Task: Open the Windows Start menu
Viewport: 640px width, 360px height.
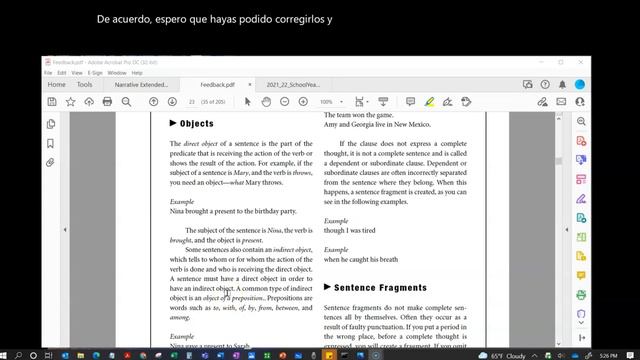Action: 3,356
